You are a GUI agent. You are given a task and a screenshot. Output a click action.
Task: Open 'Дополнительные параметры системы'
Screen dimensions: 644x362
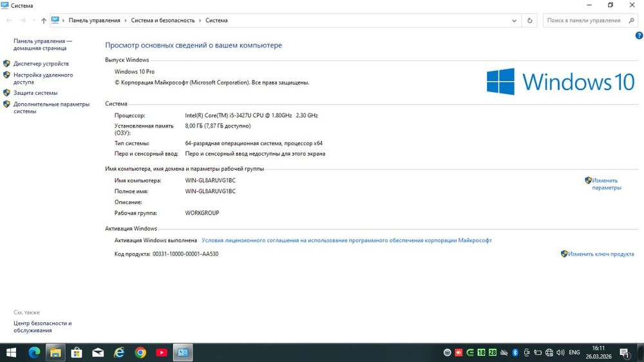[52, 108]
